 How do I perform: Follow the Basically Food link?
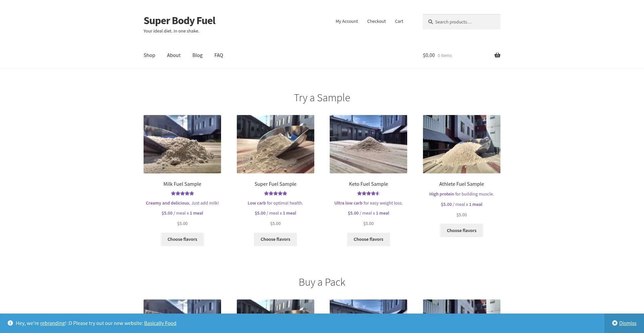click(160, 323)
